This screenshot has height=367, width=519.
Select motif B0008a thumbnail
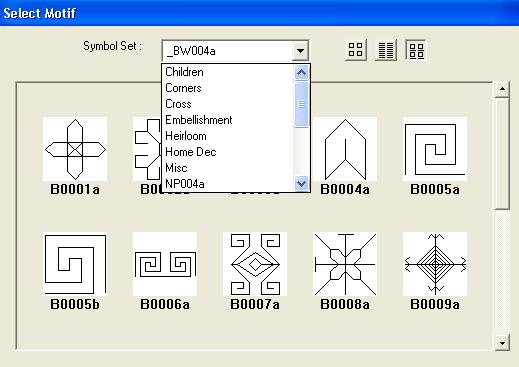345,264
